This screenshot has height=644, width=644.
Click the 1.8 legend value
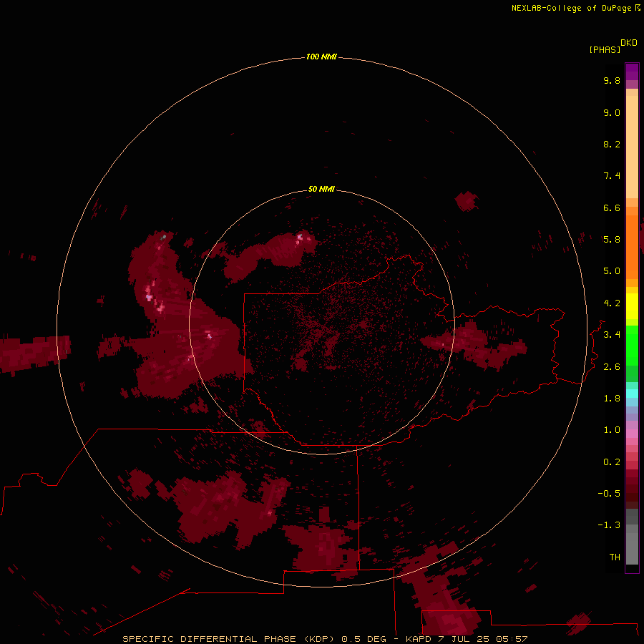pos(612,399)
